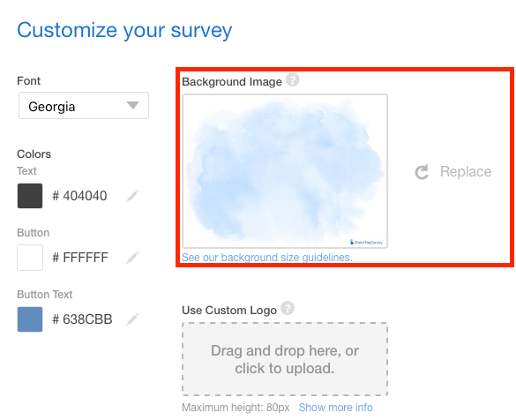Click the blue watercolor background thumbnail
This screenshot has width=516, height=420.
click(x=285, y=171)
